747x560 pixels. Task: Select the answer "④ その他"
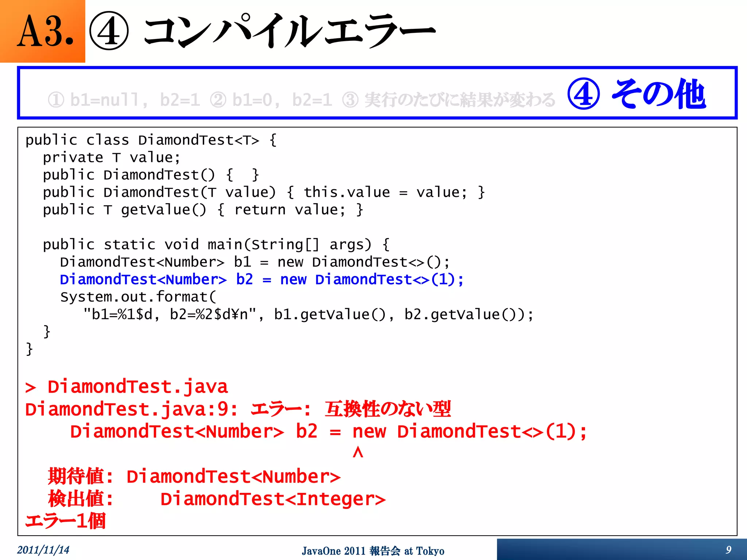(x=636, y=94)
